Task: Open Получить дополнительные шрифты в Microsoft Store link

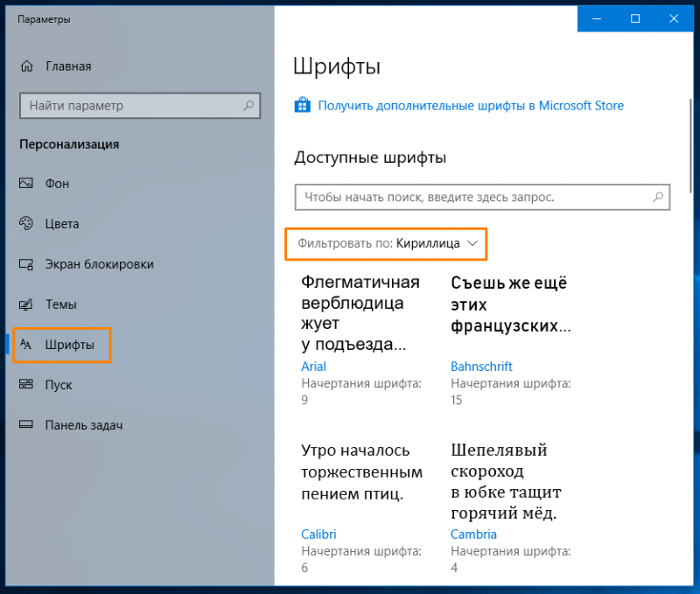Action: pyautogui.click(x=471, y=106)
